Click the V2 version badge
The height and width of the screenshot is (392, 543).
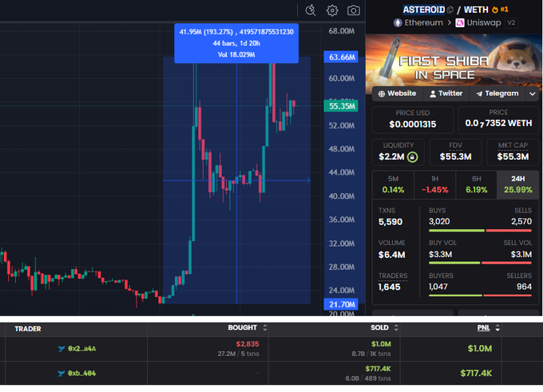[511, 23]
